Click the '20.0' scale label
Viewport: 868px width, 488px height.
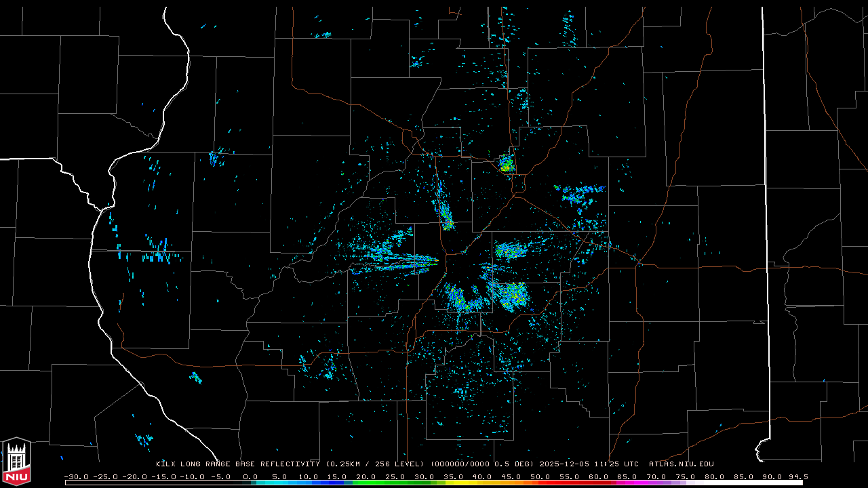click(x=367, y=476)
